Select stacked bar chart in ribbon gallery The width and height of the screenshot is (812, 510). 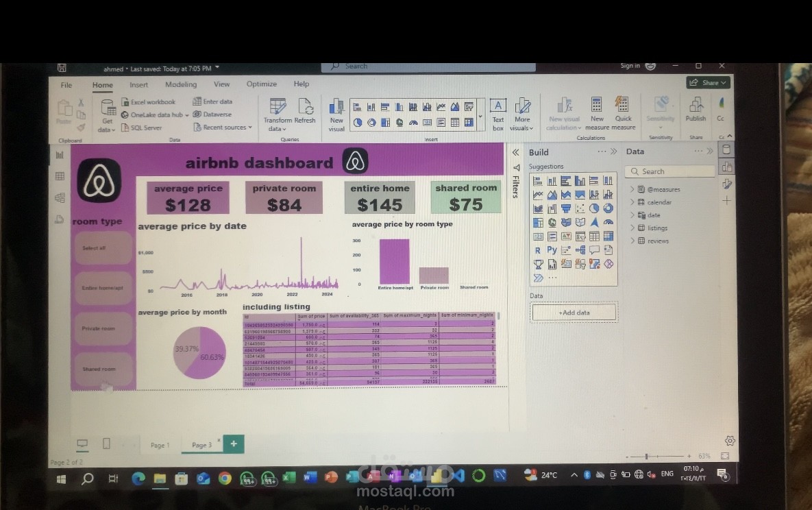pos(357,108)
